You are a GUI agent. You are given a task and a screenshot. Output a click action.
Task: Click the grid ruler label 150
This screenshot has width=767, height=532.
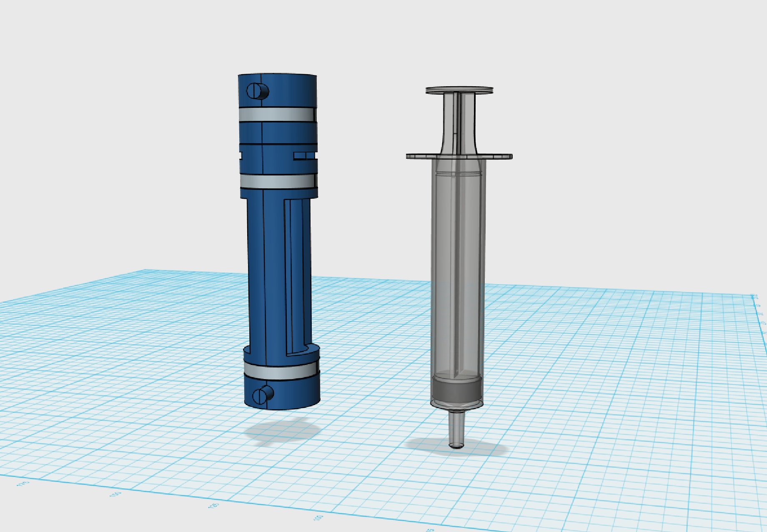pos(115,494)
